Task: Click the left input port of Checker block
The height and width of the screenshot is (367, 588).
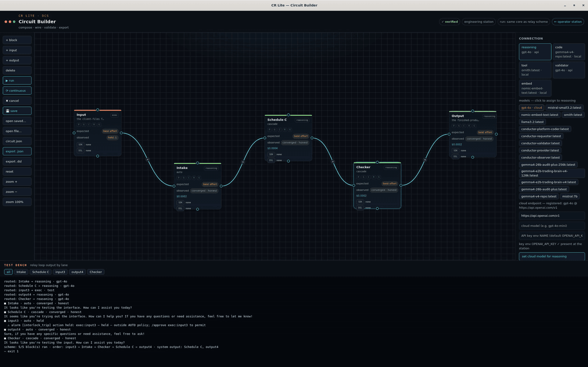Action: tap(354, 186)
